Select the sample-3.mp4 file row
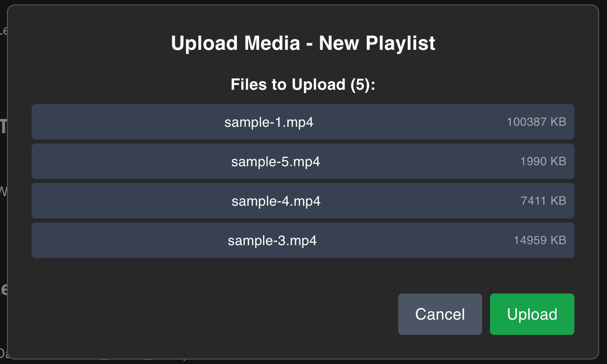Screen dimensions: 607x364 point(303,240)
